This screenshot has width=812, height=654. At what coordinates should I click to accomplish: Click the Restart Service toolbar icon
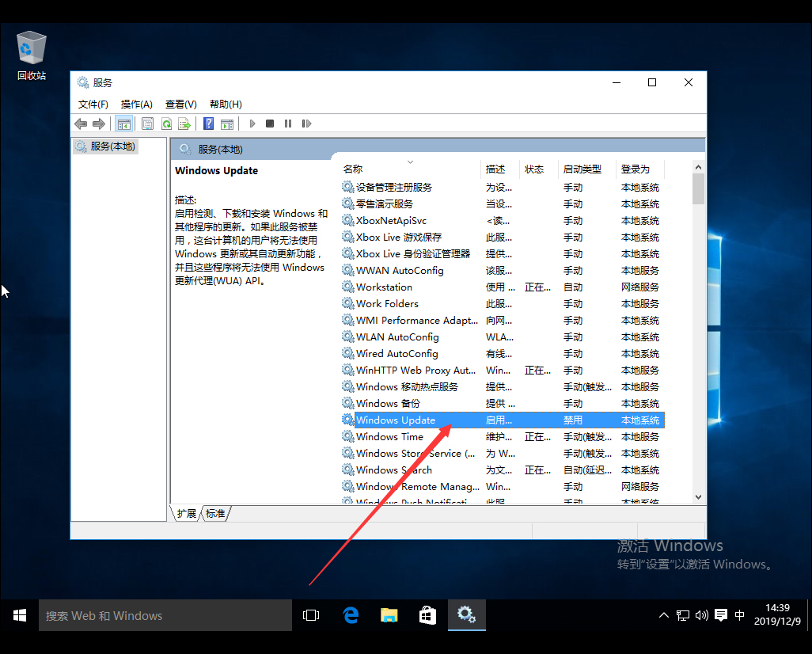[307, 124]
